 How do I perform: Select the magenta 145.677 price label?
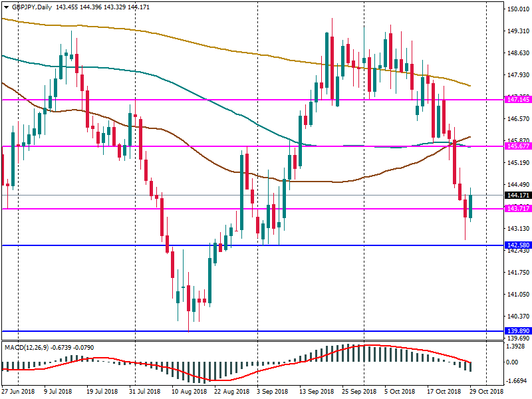[x=516, y=146]
